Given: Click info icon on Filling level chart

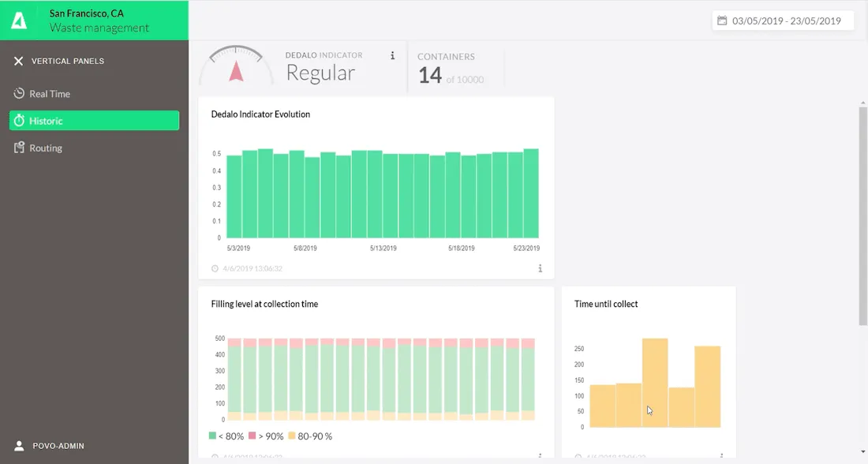Looking at the screenshot, I should (540, 456).
